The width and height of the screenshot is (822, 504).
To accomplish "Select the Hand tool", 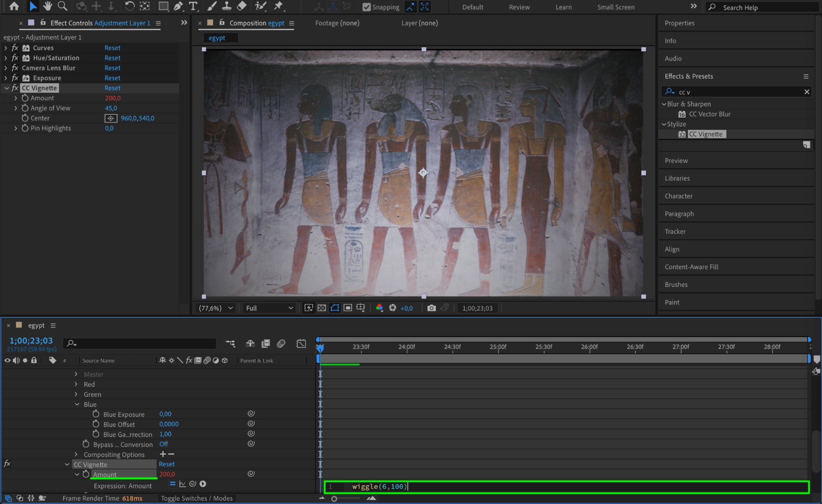I will pos(48,6).
